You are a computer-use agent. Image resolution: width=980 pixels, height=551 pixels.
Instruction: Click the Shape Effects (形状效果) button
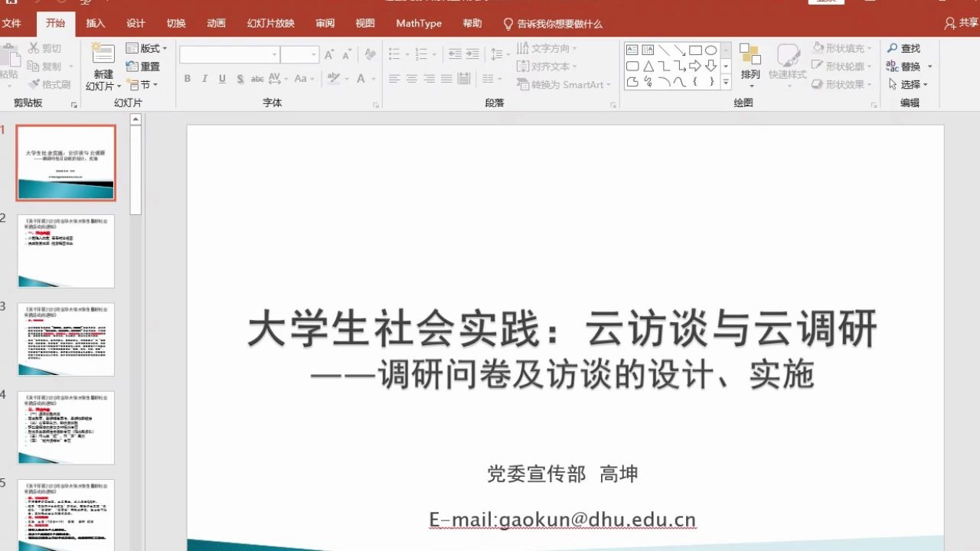coord(841,85)
